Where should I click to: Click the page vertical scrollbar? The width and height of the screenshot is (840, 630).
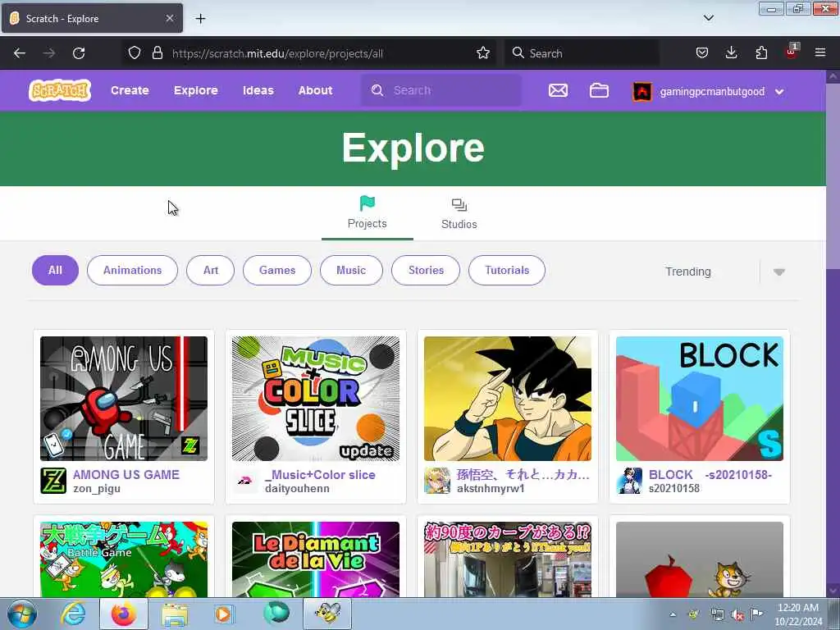(x=833, y=333)
